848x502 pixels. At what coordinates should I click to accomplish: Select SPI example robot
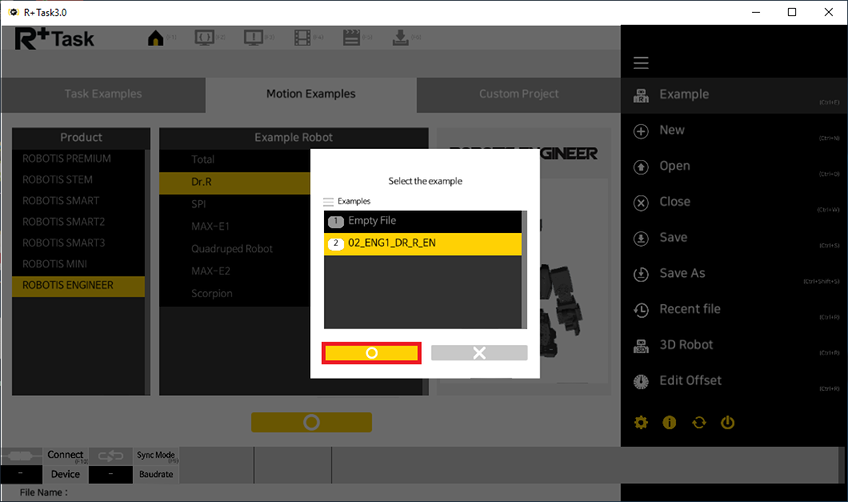(235, 204)
